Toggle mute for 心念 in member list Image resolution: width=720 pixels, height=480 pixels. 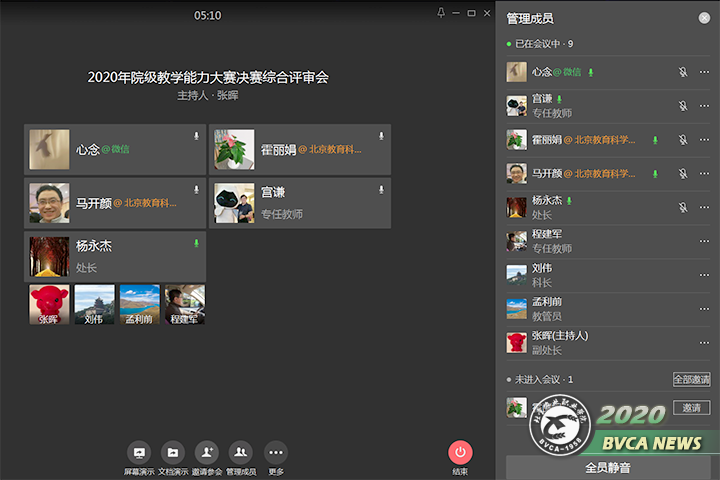683,72
